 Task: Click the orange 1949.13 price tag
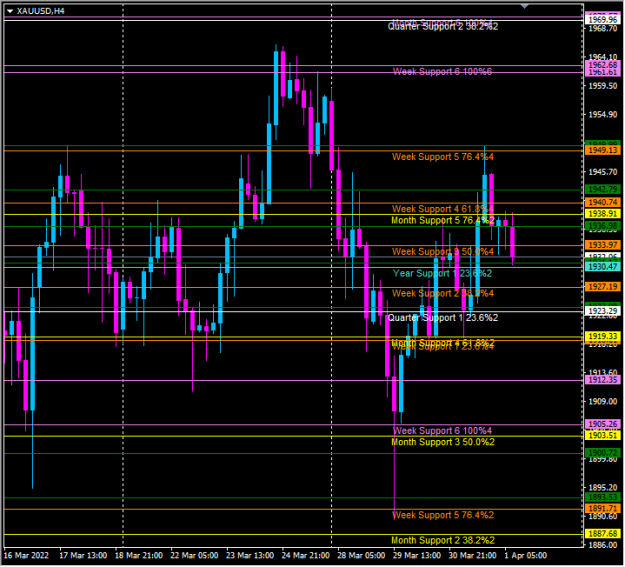[603, 150]
